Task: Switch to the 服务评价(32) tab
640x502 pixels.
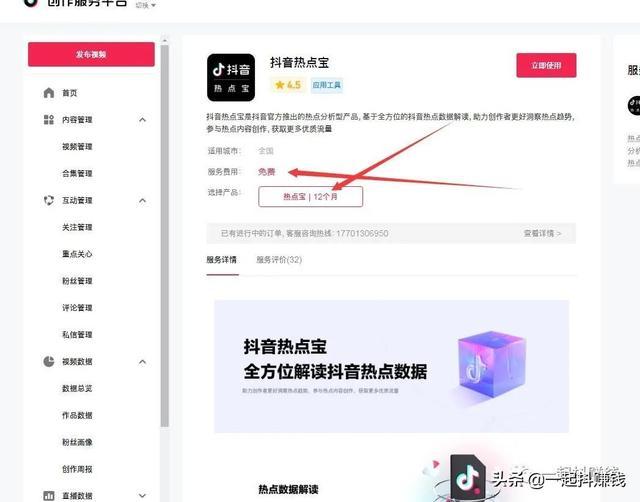Action: pos(279,260)
